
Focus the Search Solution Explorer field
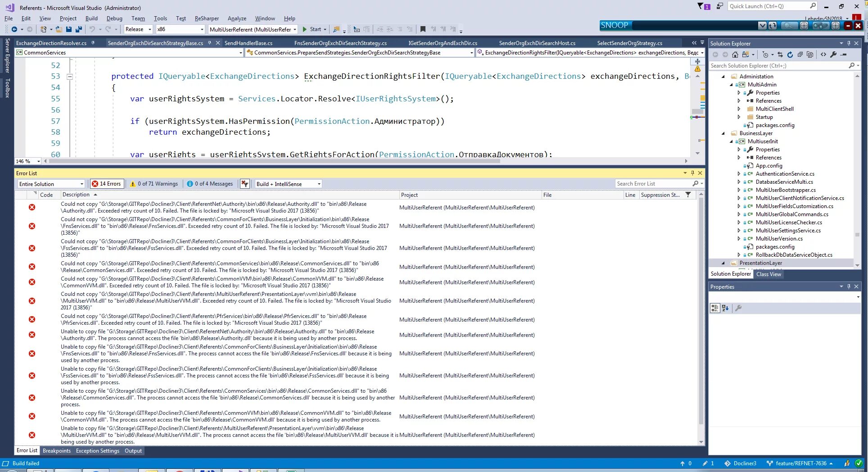coord(784,66)
